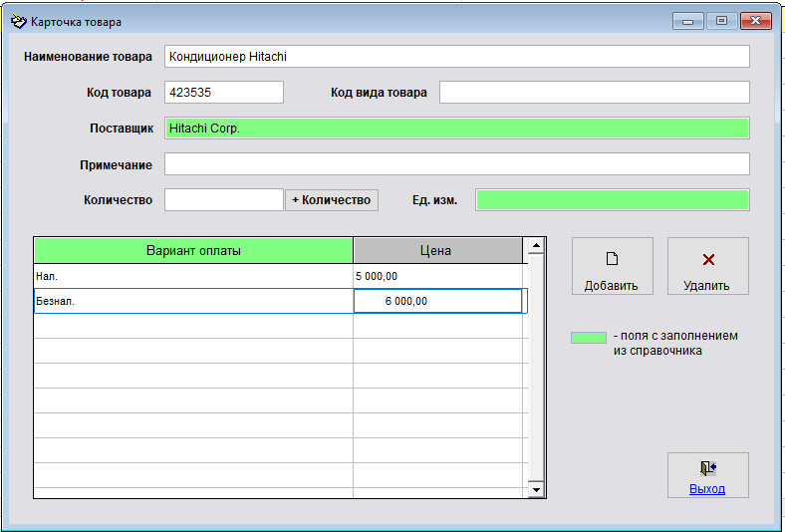Image resolution: width=785 pixels, height=532 pixels.
Task: Click the Добавить button with page icon
Action: [x=612, y=266]
